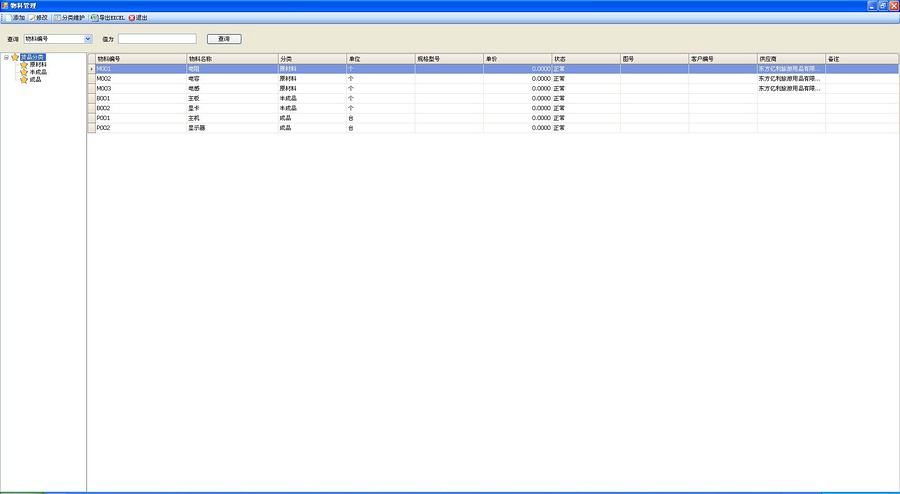Viewport: 900px width, 494px height.
Task: Click the row selector of row M002
Action: click(x=91, y=79)
